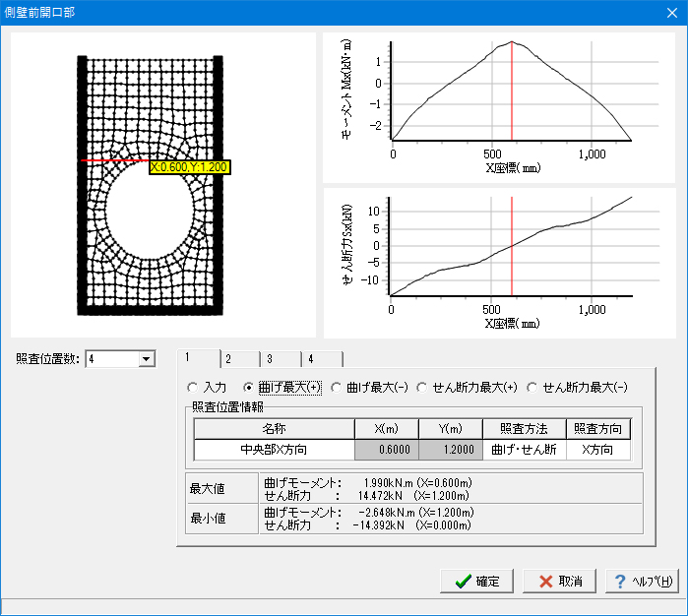Switch to tab 2
This screenshot has width=688, height=616.
pos(239,359)
